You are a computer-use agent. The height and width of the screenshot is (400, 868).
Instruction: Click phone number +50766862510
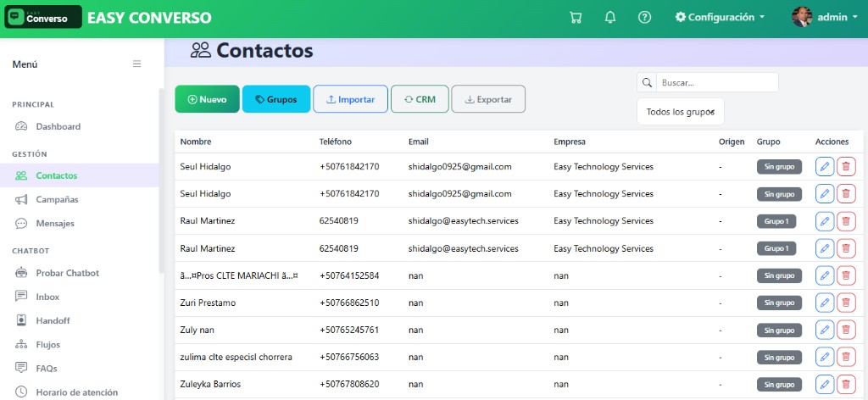(349, 303)
